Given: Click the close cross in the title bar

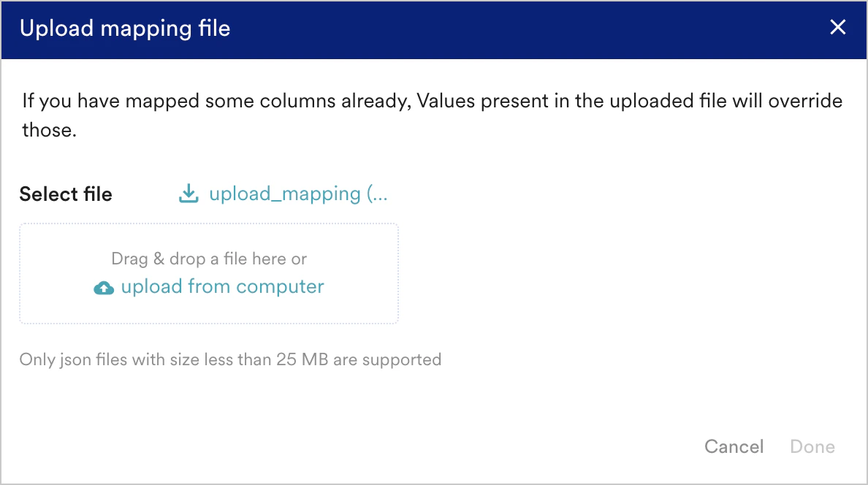Looking at the screenshot, I should pyautogui.click(x=837, y=27).
